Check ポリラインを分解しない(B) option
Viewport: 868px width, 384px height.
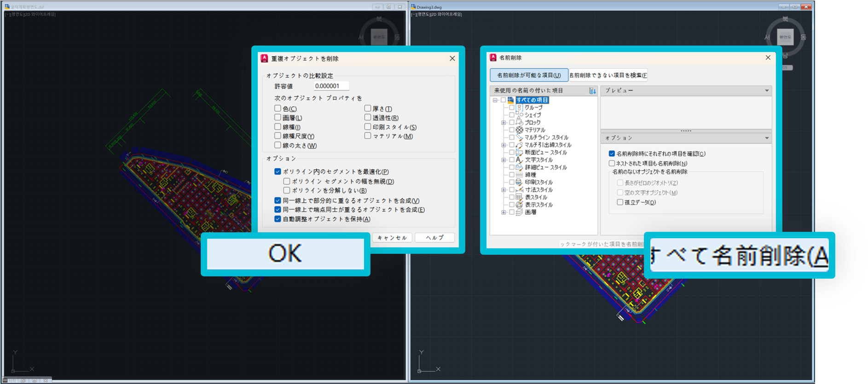pyautogui.click(x=287, y=190)
